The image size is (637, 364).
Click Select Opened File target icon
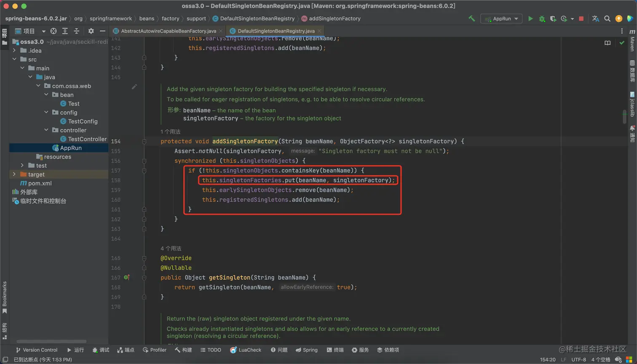click(54, 31)
